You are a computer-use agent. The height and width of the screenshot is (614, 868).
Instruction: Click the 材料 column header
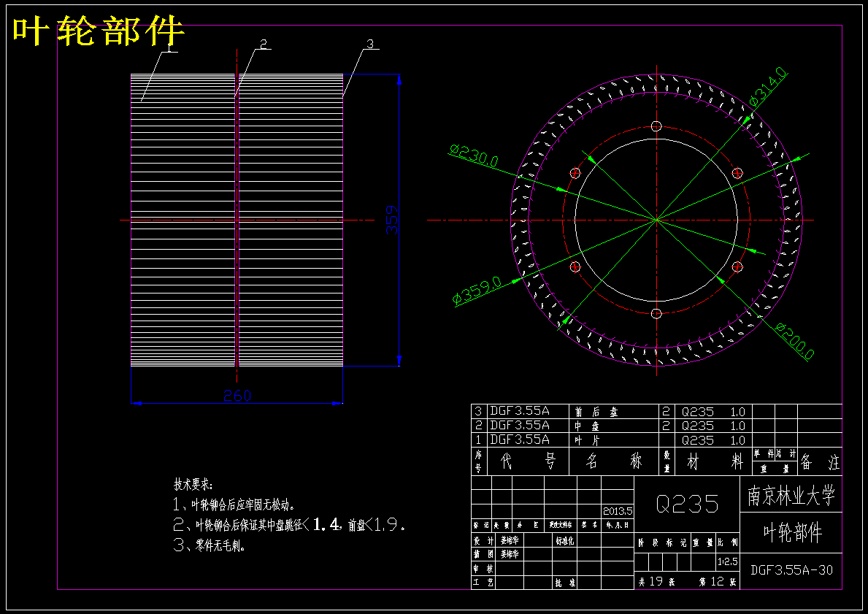tap(714, 461)
